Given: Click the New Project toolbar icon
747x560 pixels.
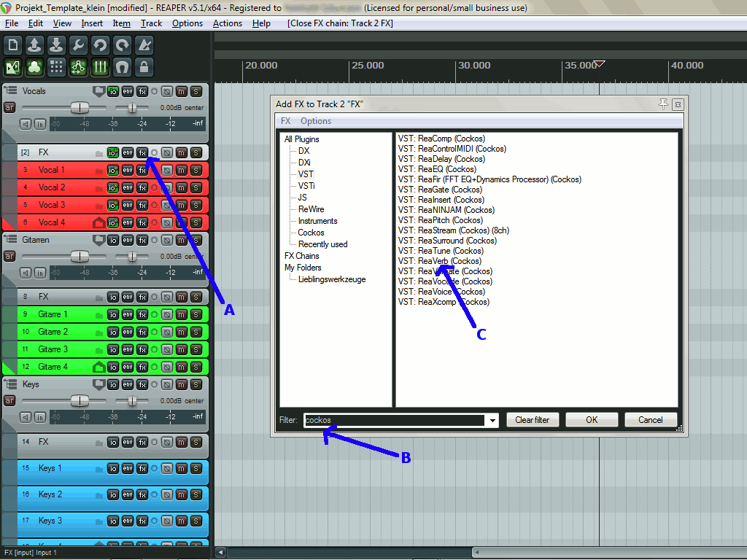Looking at the screenshot, I should [13, 45].
